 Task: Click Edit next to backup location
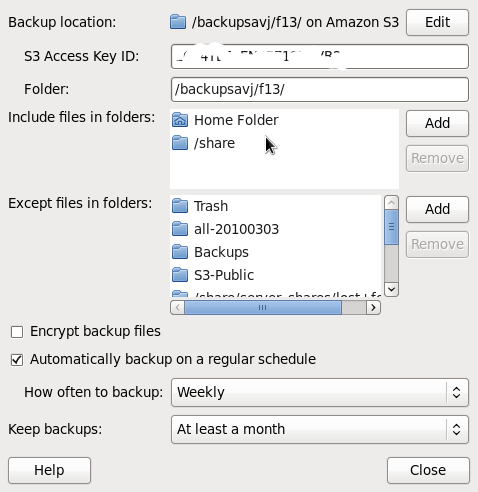437,22
